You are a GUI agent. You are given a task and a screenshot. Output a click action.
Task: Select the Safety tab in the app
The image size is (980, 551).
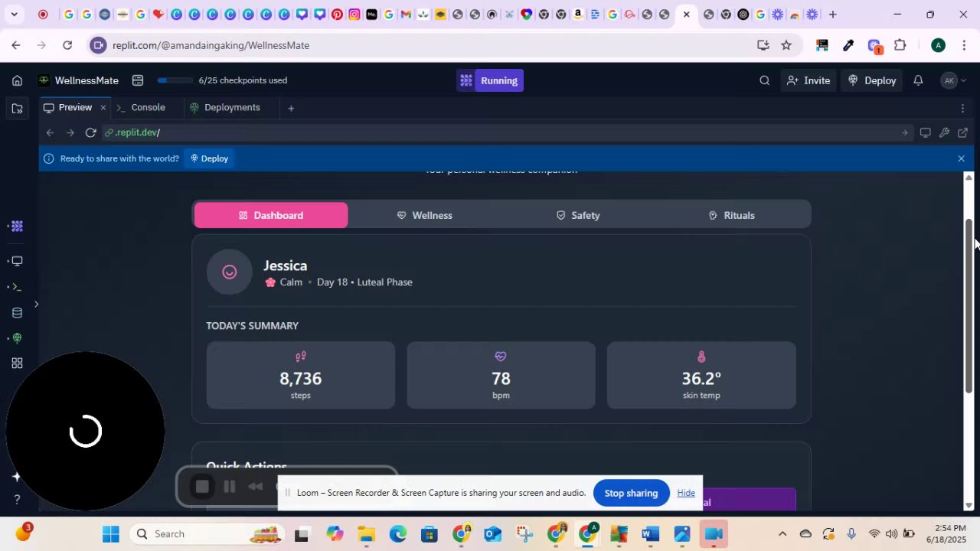578,215
